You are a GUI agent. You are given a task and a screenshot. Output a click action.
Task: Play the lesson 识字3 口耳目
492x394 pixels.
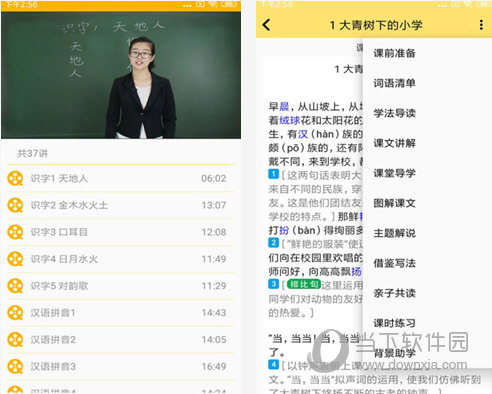click(121, 232)
